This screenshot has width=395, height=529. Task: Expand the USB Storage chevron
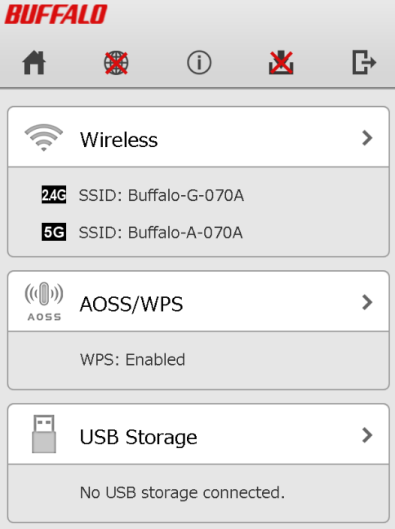click(x=367, y=435)
